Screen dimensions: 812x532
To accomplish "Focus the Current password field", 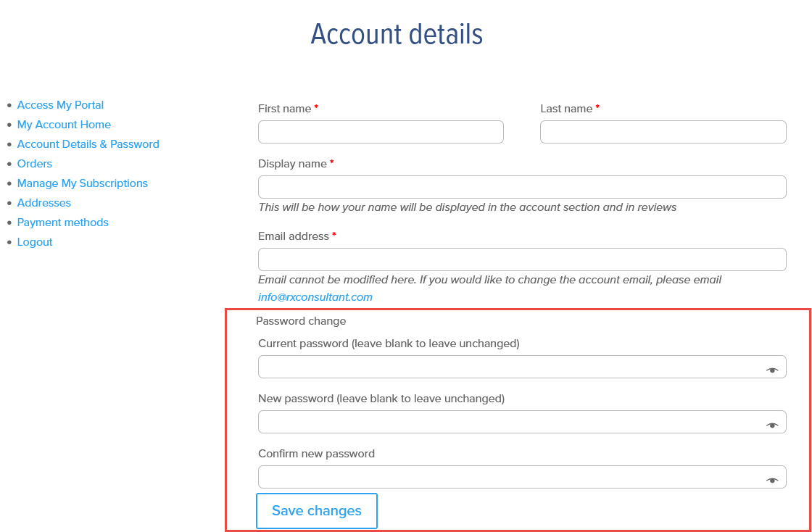I will click(x=522, y=367).
